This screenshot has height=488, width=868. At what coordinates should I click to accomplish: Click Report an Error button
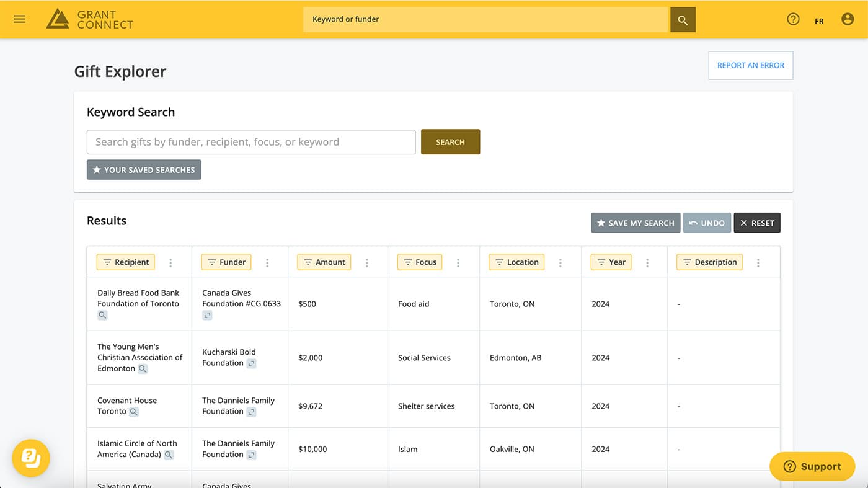click(x=751, y=65)
